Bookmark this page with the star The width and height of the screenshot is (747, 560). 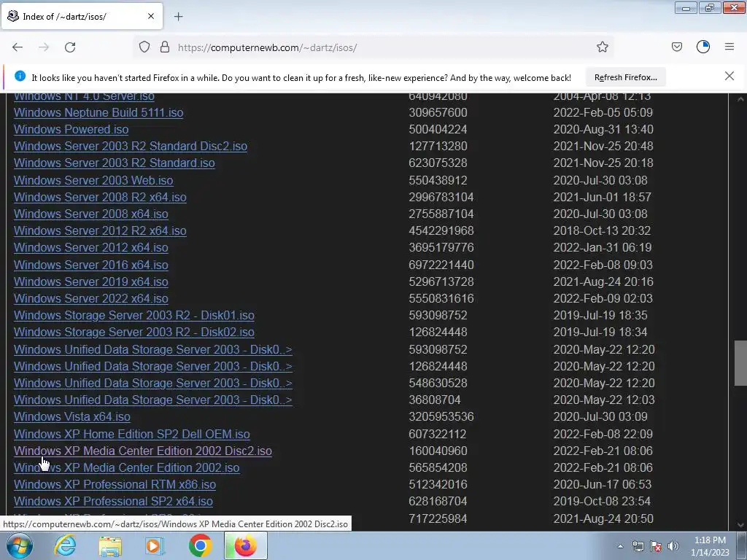[x=602, y=47]
